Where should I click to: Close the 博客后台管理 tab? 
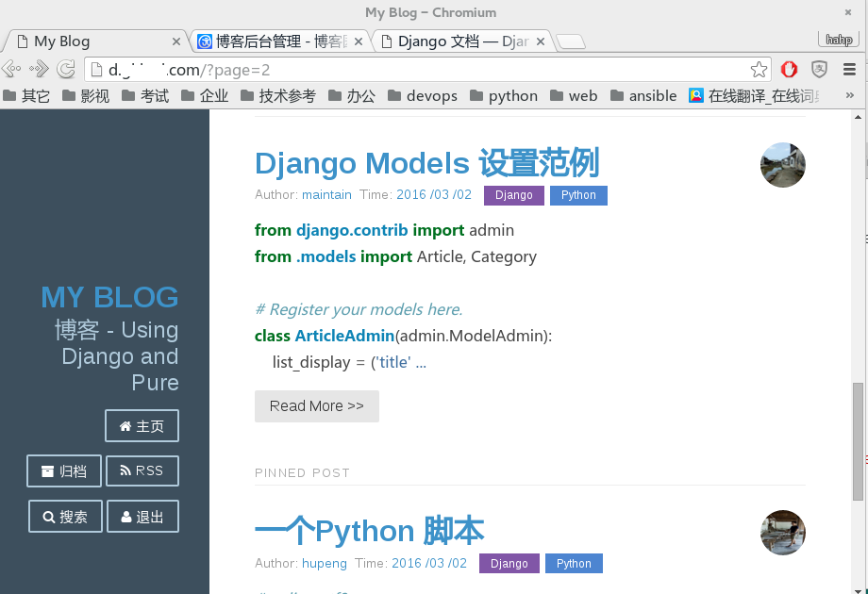coord(359,41)
